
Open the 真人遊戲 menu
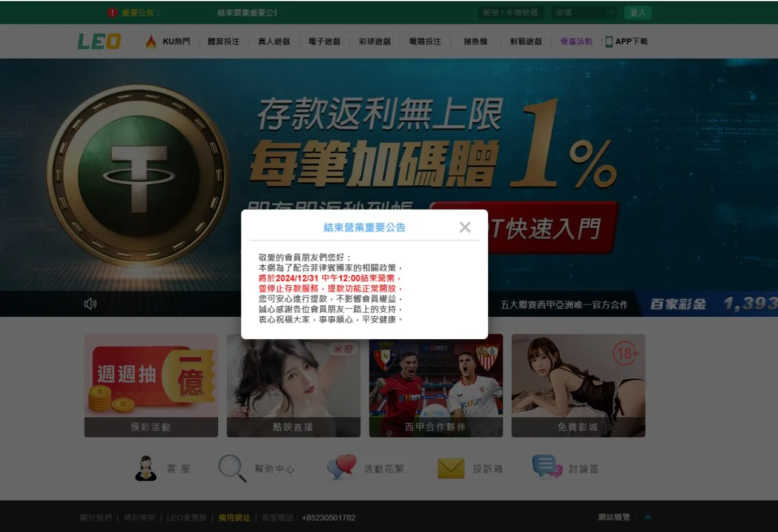pyautogui.click(x=274, y=41)
